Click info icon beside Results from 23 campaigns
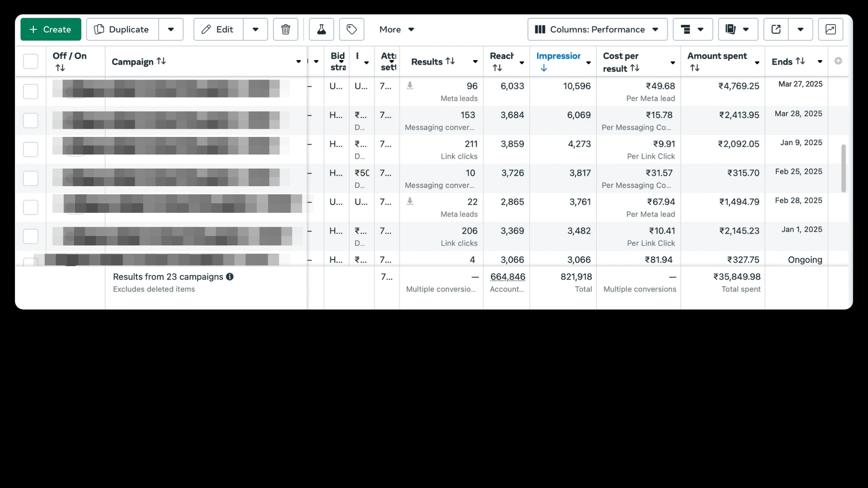Viewport: 868px width, 488px height. [230, 277]
